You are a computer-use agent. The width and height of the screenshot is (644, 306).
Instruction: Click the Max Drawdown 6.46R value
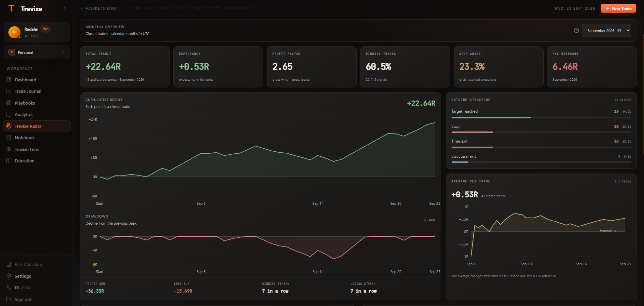565,67
